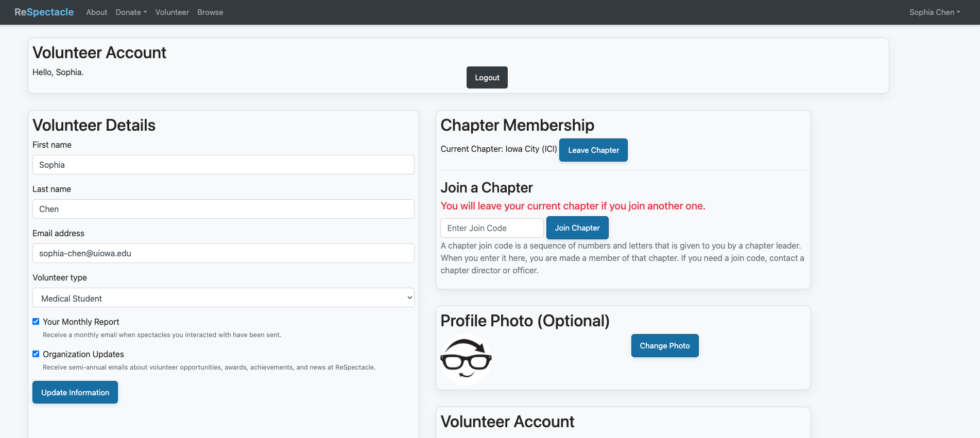Click the 'Join a Chapter' heading

coord(487,188)
